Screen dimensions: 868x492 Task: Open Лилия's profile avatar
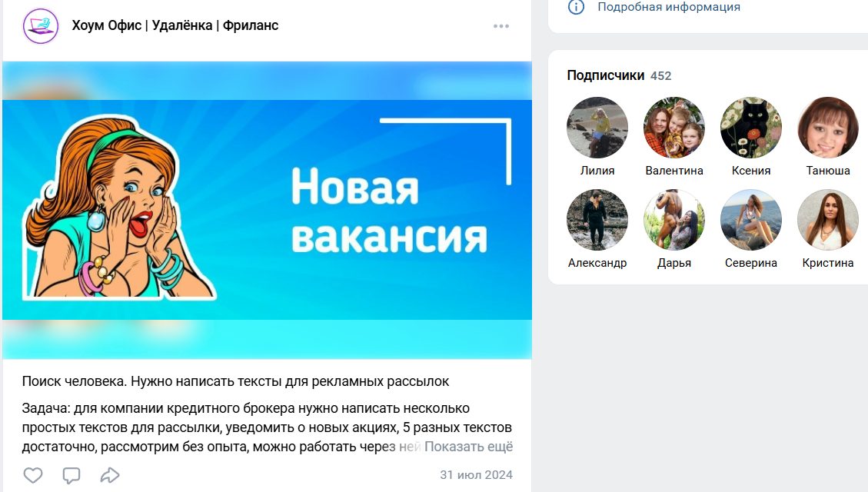tap(597, 128)
